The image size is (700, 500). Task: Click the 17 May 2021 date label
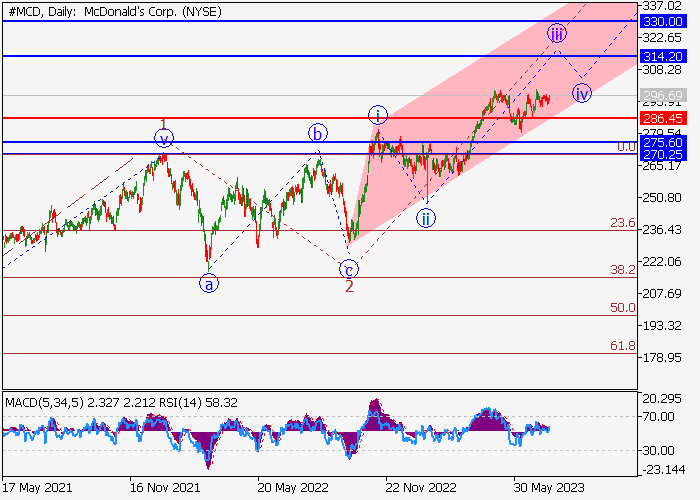(38, 487)
